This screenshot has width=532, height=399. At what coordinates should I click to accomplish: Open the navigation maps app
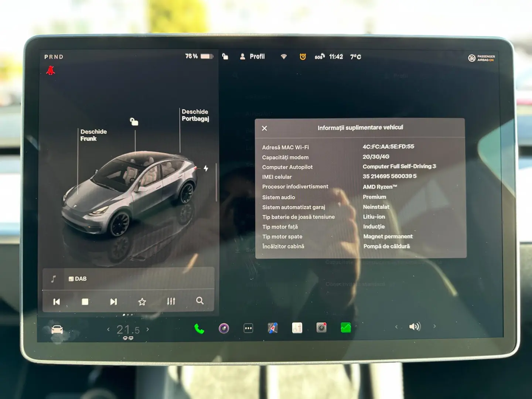click(272, 328)
